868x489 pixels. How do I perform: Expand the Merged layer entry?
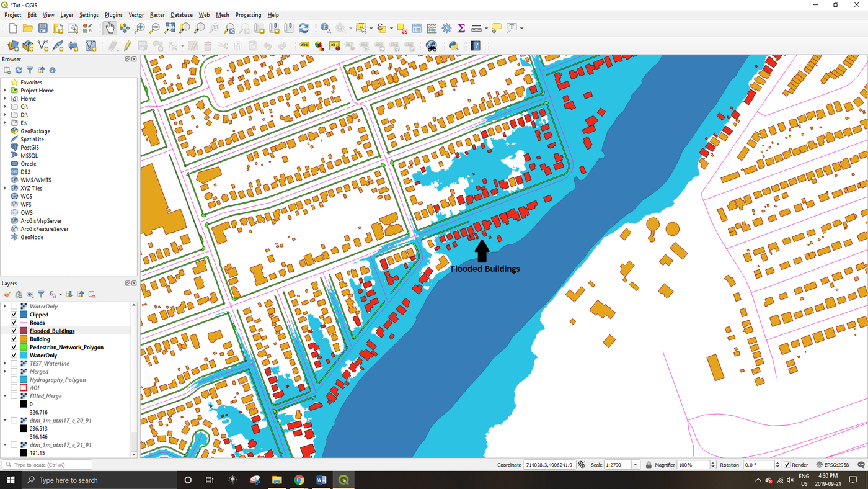[x=5, y=372]
